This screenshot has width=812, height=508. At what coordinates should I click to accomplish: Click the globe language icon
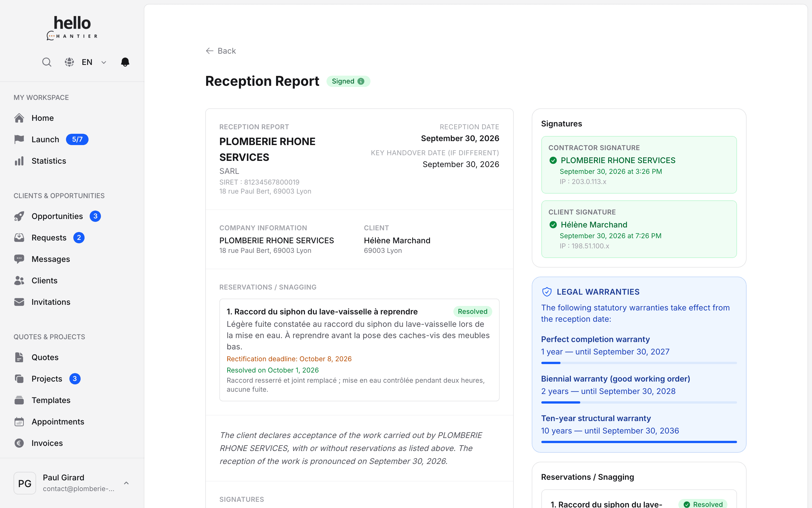(69, 62)
